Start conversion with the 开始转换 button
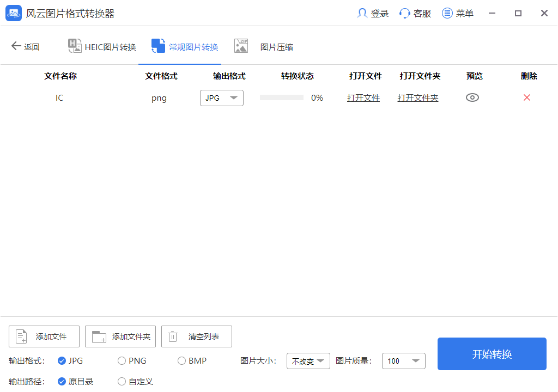Screen dimensions: 558x392 pos(492,354)
